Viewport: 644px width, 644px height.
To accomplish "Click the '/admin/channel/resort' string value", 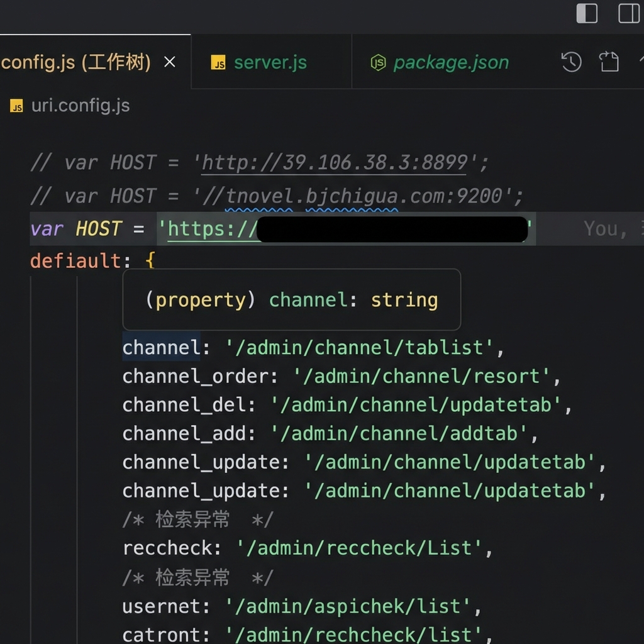I will pos(421,376).
